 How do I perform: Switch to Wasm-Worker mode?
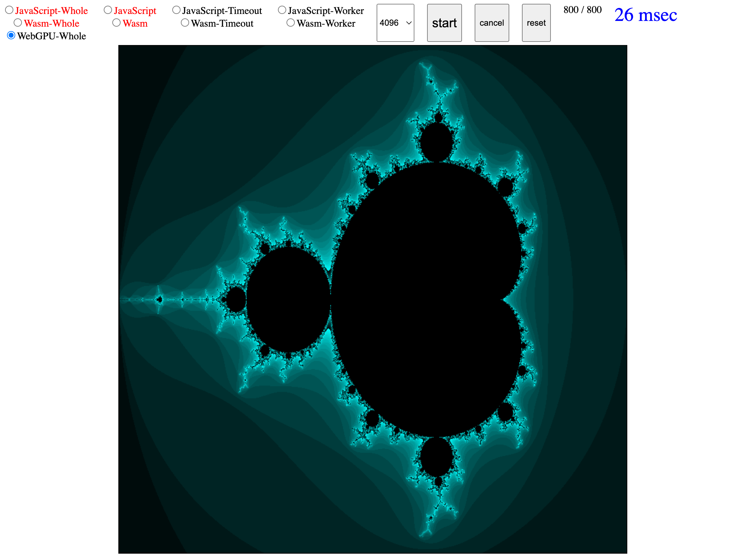(x=291, y=23)
